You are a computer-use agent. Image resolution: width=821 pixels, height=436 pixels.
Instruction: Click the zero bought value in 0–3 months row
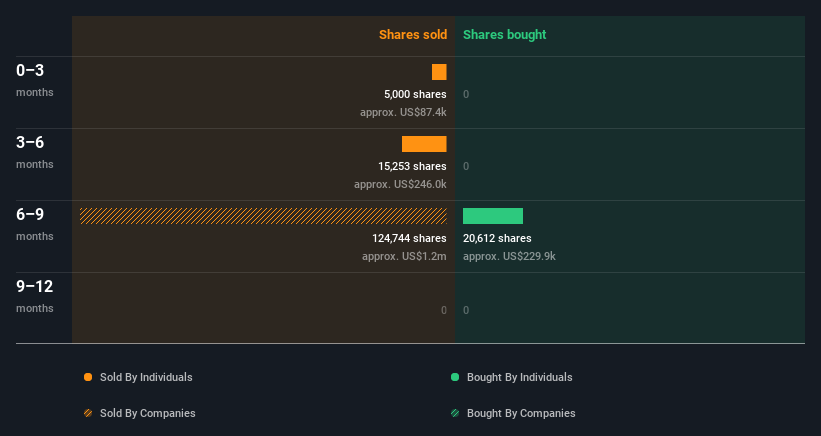[x=466, y=95]
